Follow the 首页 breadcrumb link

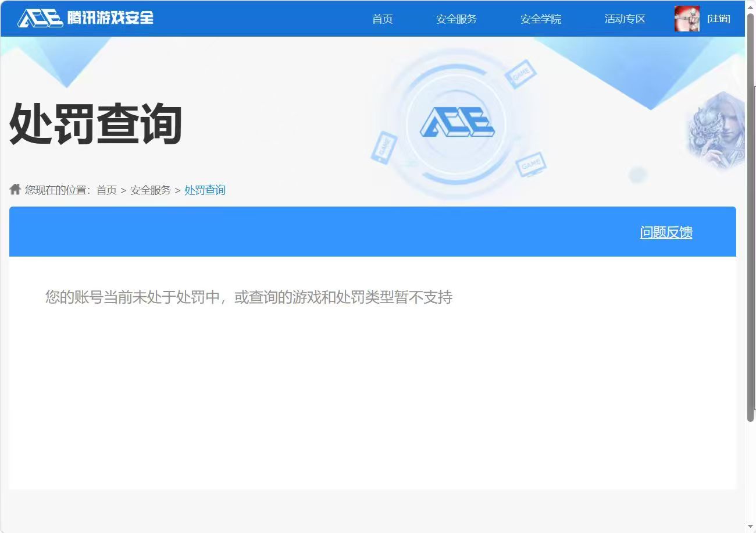click(x=106, y=190)
